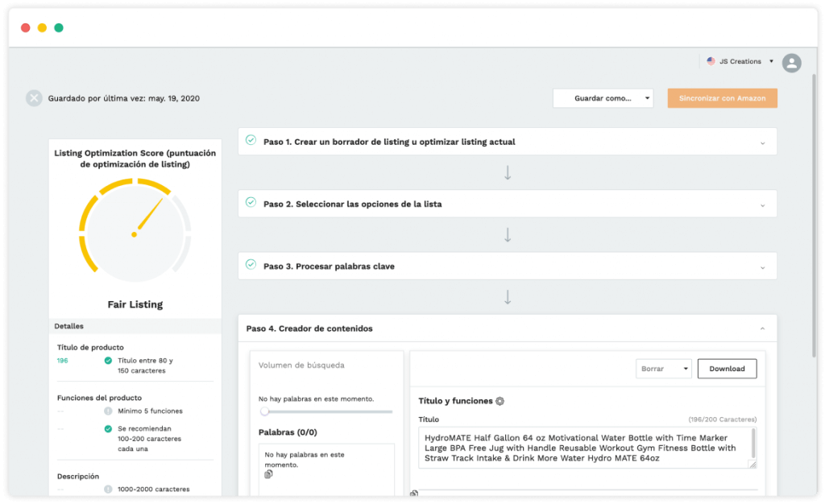
Task: Click the user profile avatar icon
Action: (791, 63)
